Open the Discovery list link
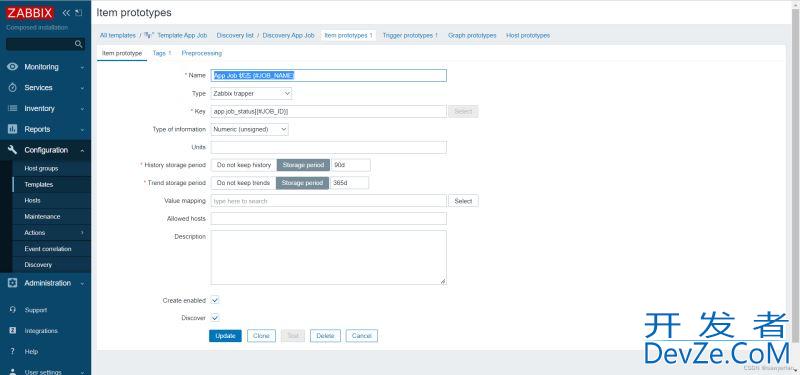This screenshot has height=375, width=800. point(235,35)
